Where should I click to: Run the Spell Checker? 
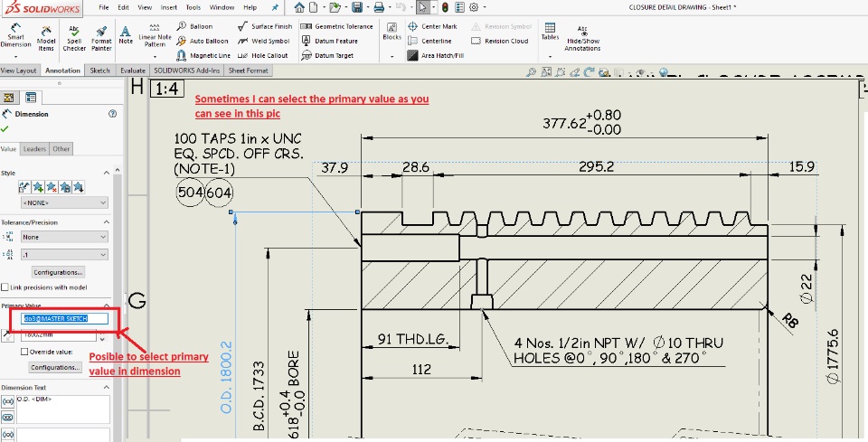click(x=74, y=37)
